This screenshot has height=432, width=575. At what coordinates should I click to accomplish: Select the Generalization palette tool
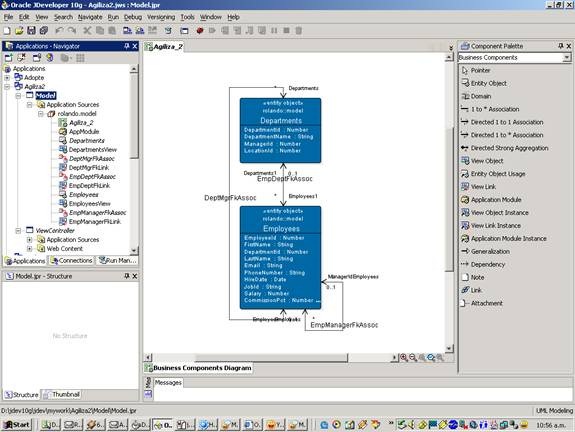[486, 251]
